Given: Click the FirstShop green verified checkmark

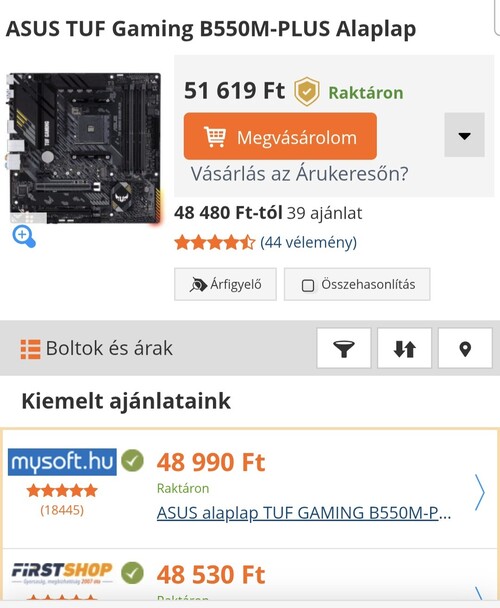Looking at the screenshot, I should (x=132, y=573).
